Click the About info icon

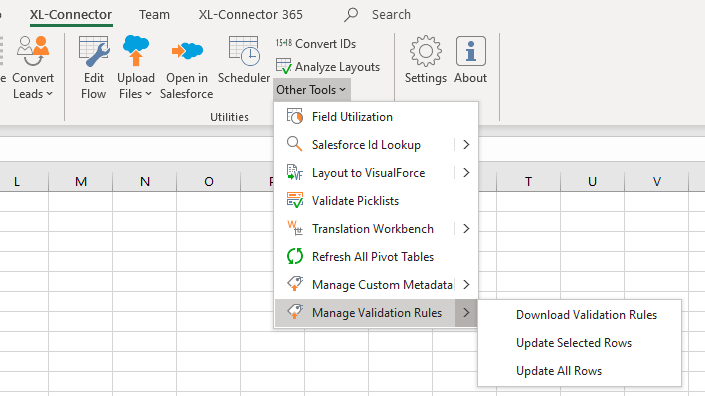(470, 51)
